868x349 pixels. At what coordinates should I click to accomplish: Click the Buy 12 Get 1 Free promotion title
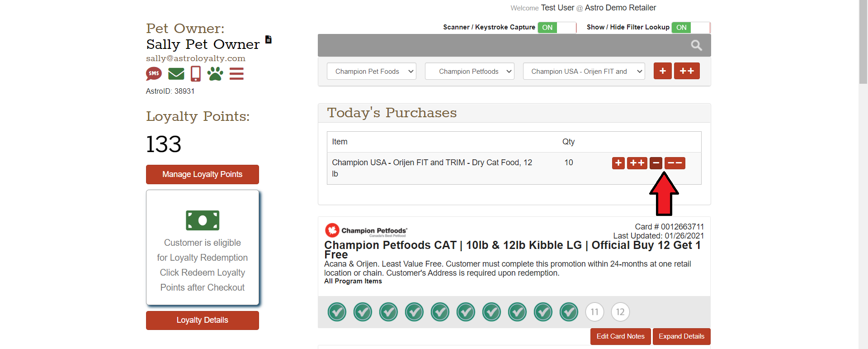(x=513, y=250)
